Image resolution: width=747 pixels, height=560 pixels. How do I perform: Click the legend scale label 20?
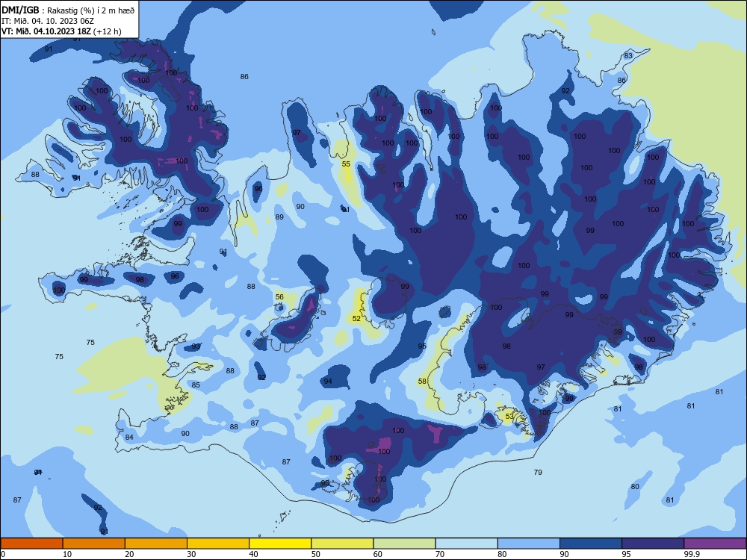pos(129,554)
